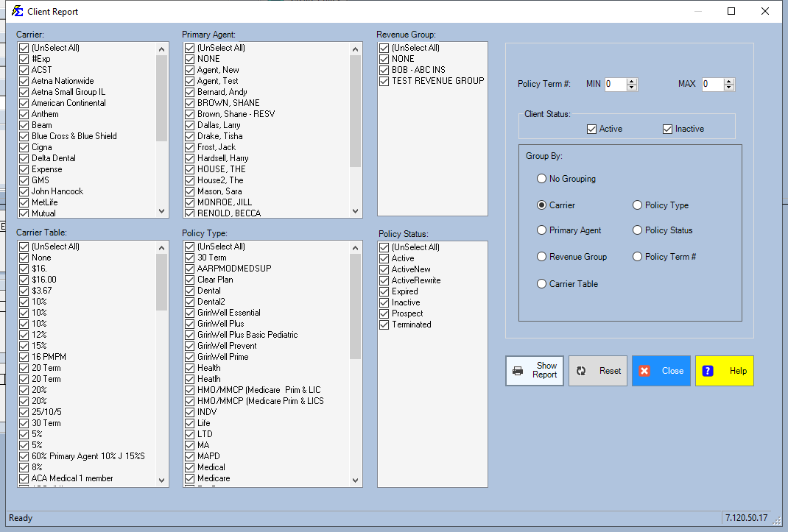Image resolution: width=788 pixels, height=532 pixels.
Task: Select the No Grouping radio button
Action: point(541,178)
